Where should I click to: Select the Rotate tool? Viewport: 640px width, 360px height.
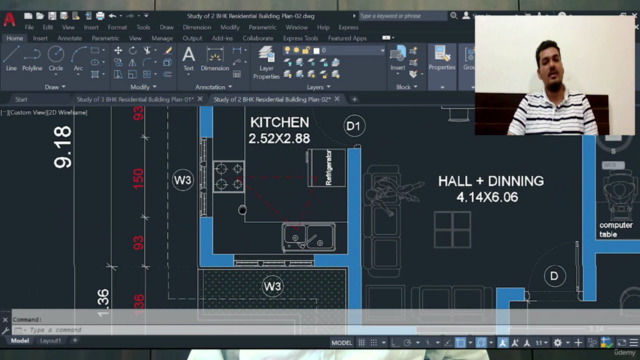[x=133, y=50]
